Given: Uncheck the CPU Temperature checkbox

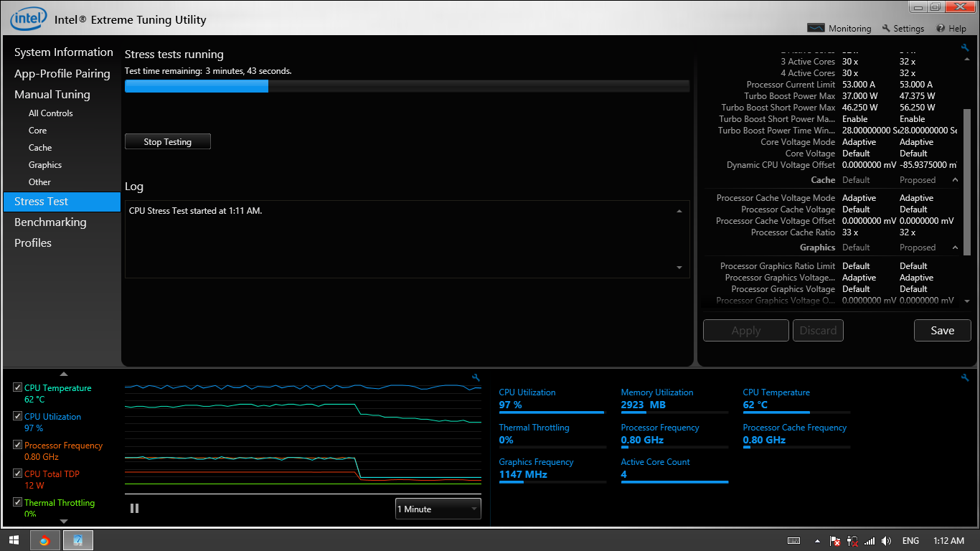Looking at the screenshot, I should (x=17, y=387).
